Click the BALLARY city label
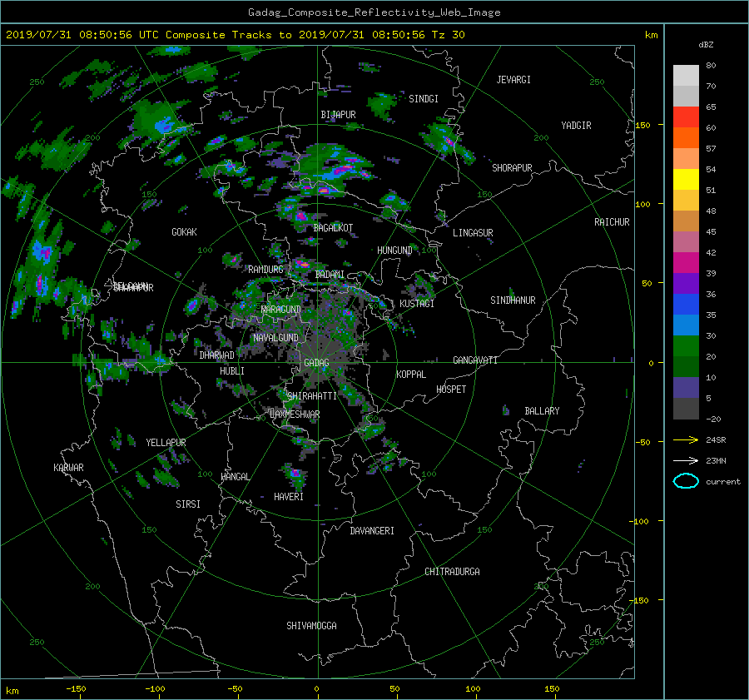The image size is (749, 700). point(542,411)
